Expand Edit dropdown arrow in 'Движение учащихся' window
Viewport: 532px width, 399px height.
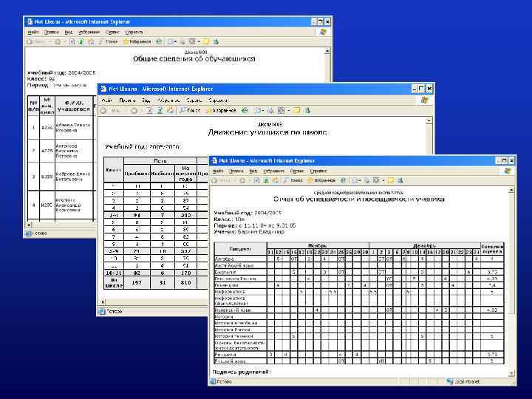[289, 111]
